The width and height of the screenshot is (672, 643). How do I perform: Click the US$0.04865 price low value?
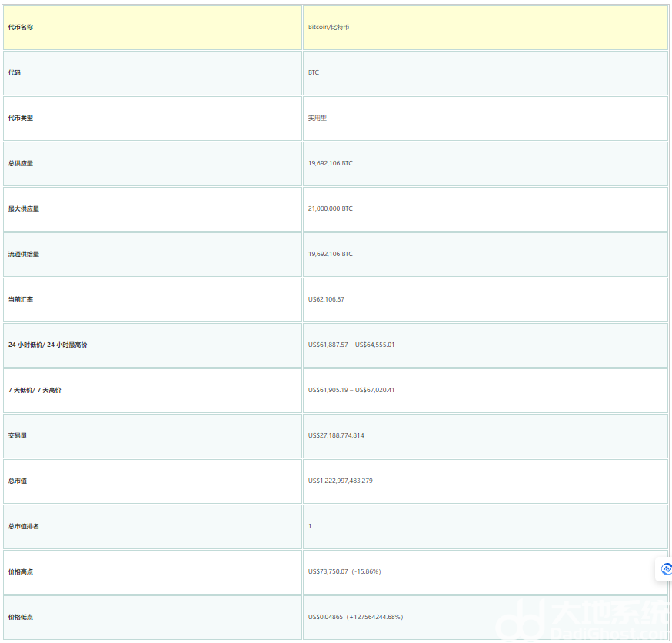tap(325, 617)
